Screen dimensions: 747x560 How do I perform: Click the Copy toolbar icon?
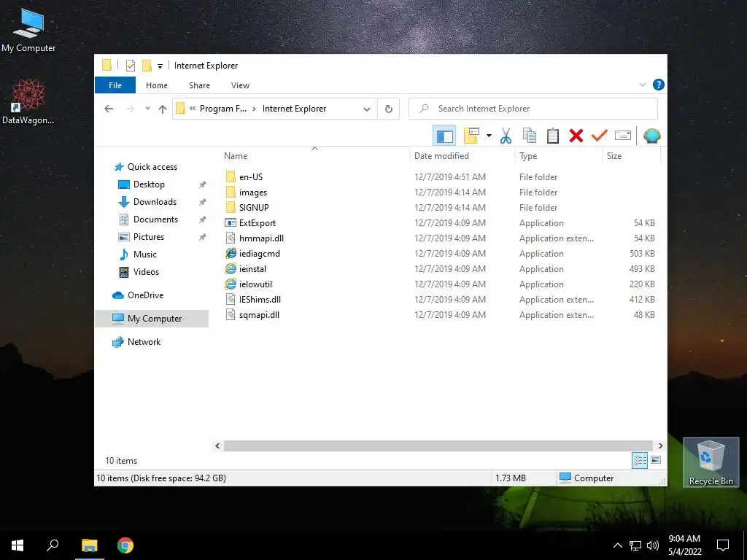530,136
